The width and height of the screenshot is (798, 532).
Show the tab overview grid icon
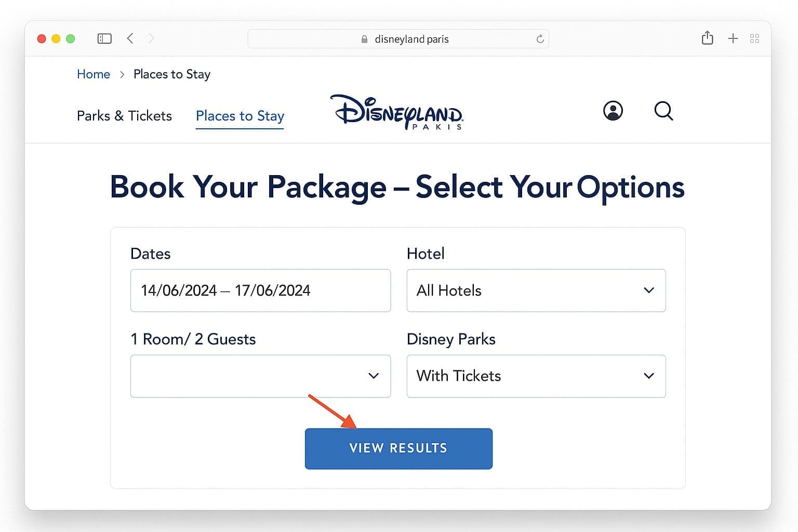755,38
